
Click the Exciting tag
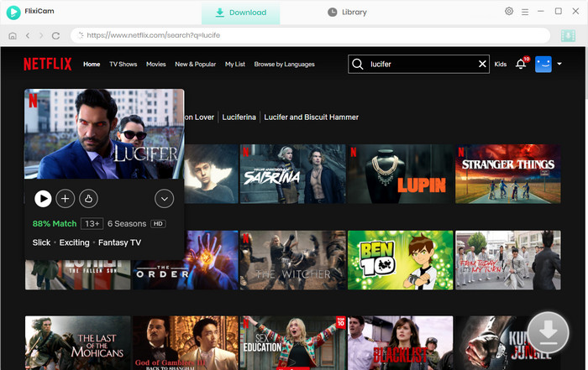tap(74, 242)
